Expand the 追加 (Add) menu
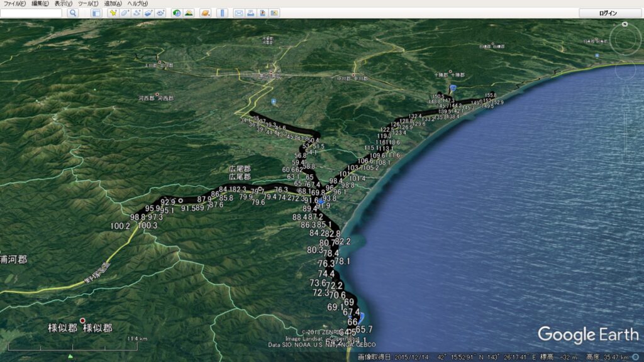The width and height of the screenshot is (644, 362). [113, 4]
